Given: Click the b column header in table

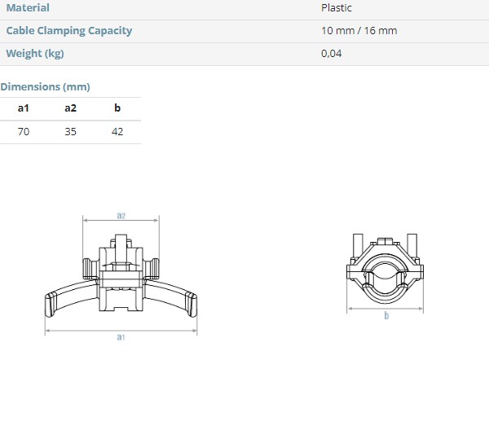Looking at the screenshot, I should (117, 108).
